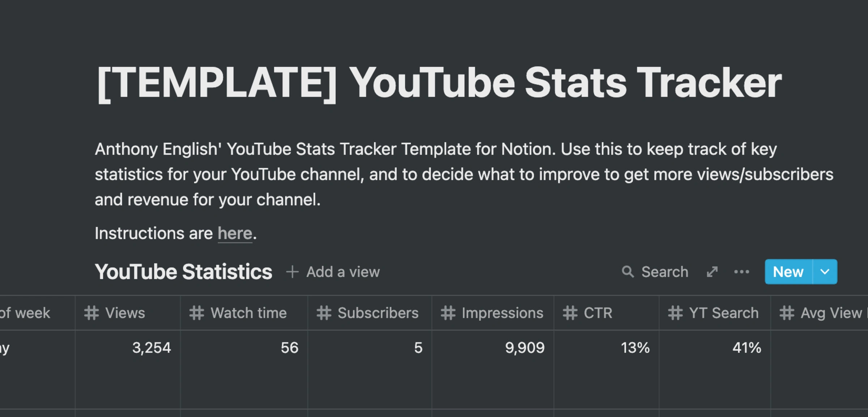
Task: Open the instructions via the here link
Action: point(235,233)
